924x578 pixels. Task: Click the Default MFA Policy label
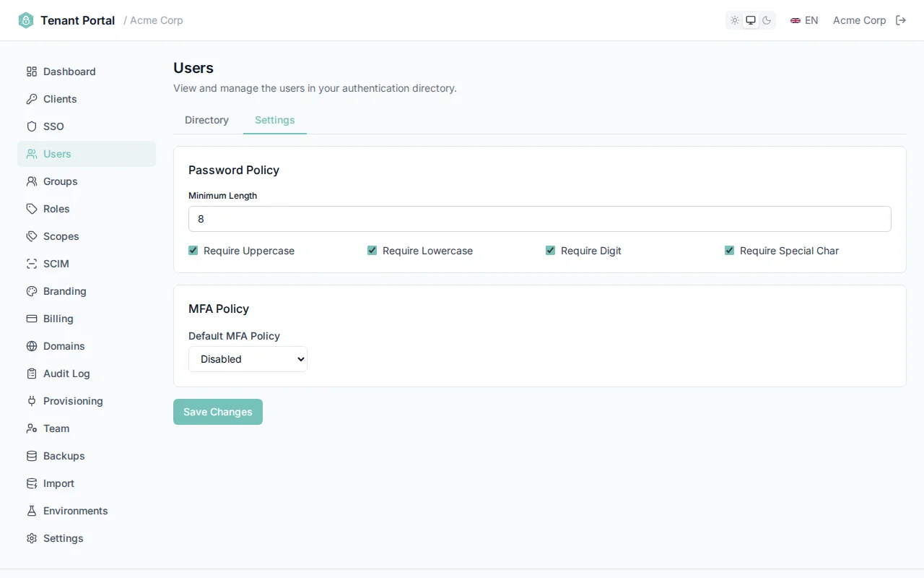pyautogui.click(x=234, y=336)
